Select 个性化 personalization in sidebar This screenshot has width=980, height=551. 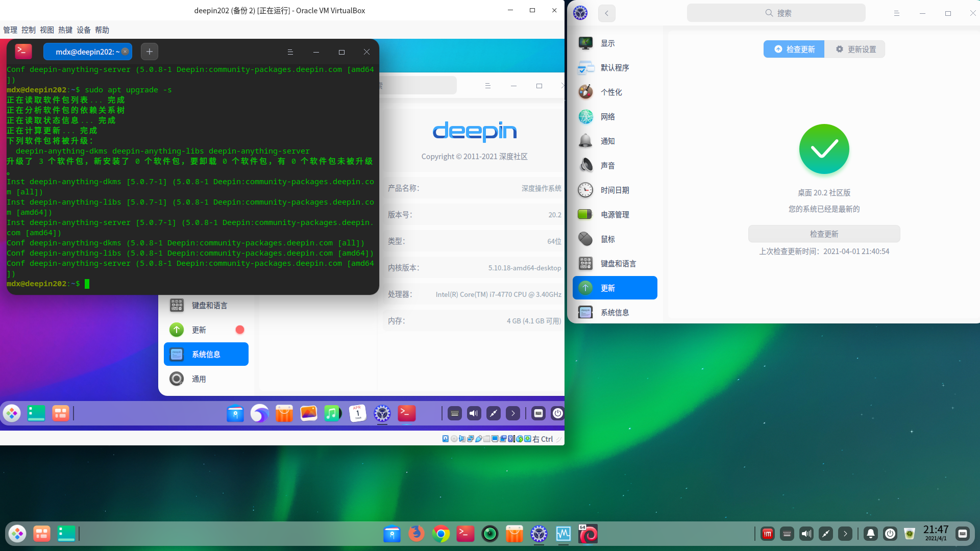[x=611, y=92]
